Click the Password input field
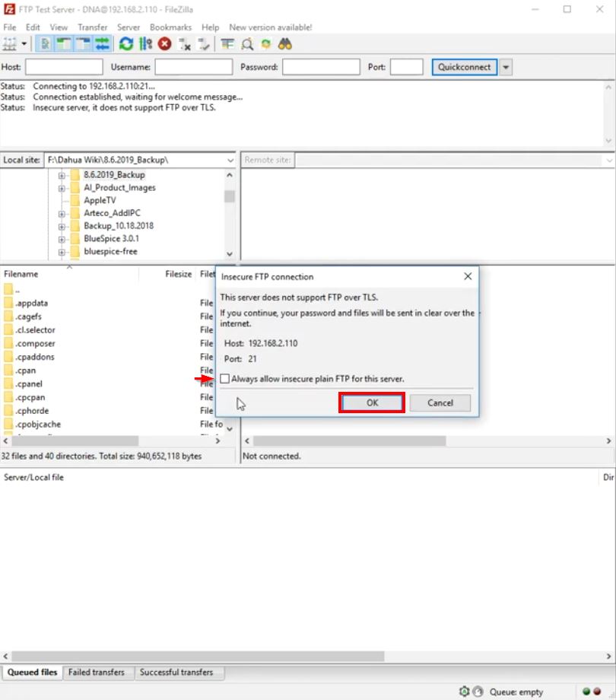Viewport: 616px width, 700px height. (x=321, y=67)
